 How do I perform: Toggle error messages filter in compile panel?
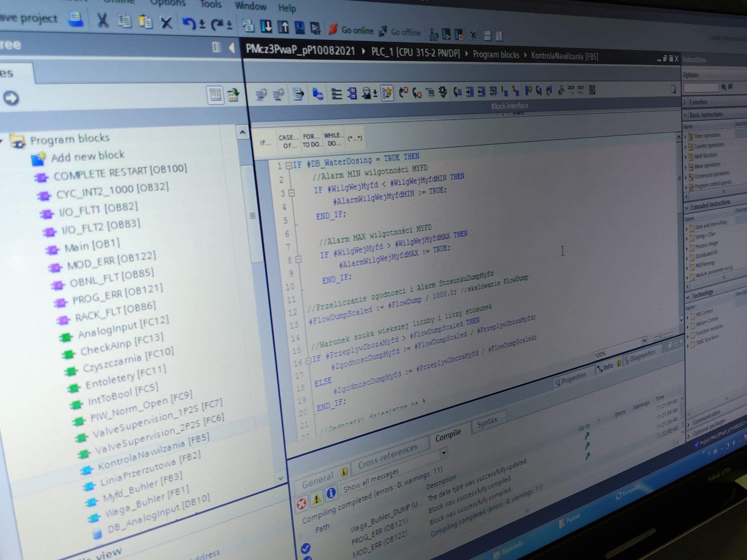click(301, 504)
